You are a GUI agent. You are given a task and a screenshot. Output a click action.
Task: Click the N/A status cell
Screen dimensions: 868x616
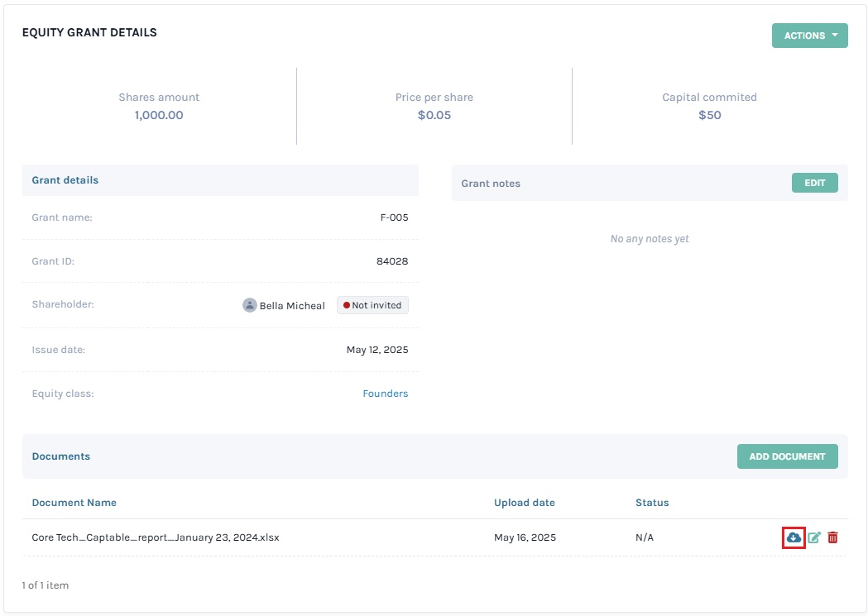click(645, 537)
